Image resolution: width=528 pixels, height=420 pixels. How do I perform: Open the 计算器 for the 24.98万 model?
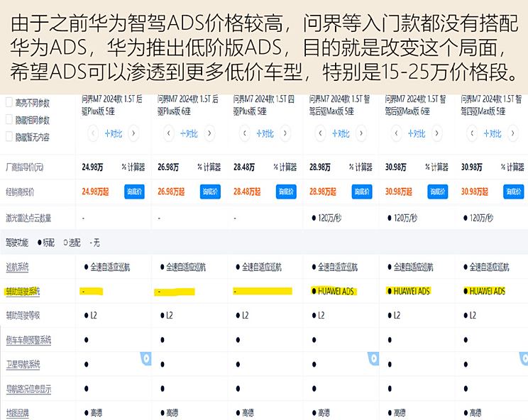[x=133, y=167]
